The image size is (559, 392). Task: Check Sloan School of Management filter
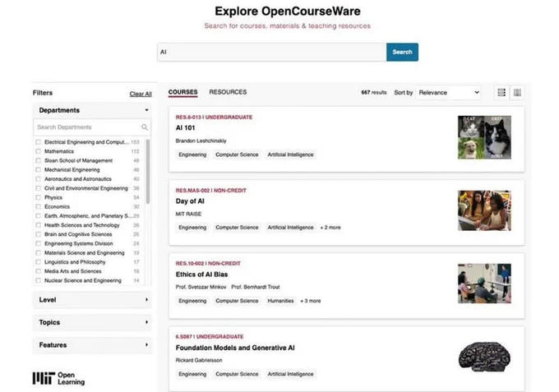point(38,161)
